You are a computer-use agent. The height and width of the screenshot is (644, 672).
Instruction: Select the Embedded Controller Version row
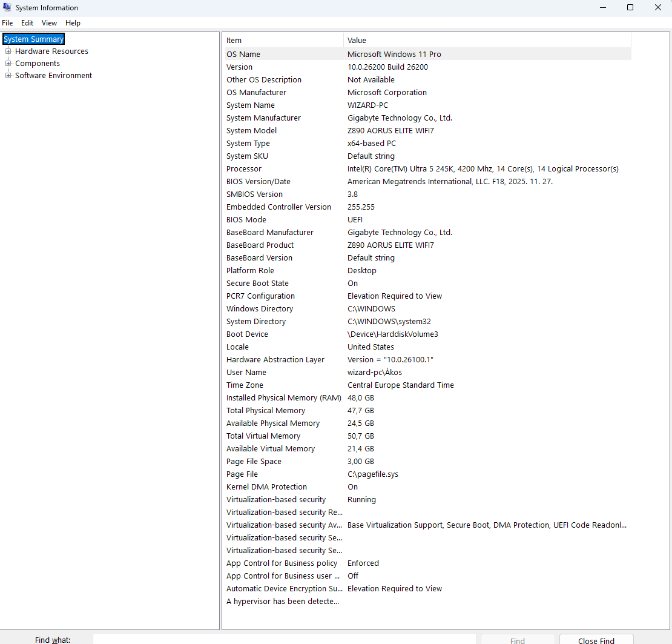pyautogui.click(x=427, y=207)
